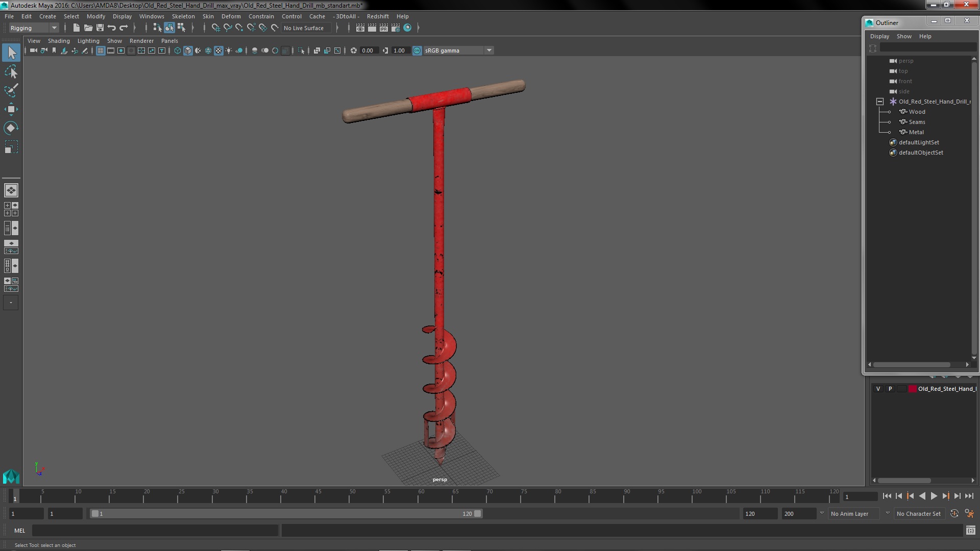Toggle layer visibility V box
The image size is (980, 551).
[x=878, y=389]
